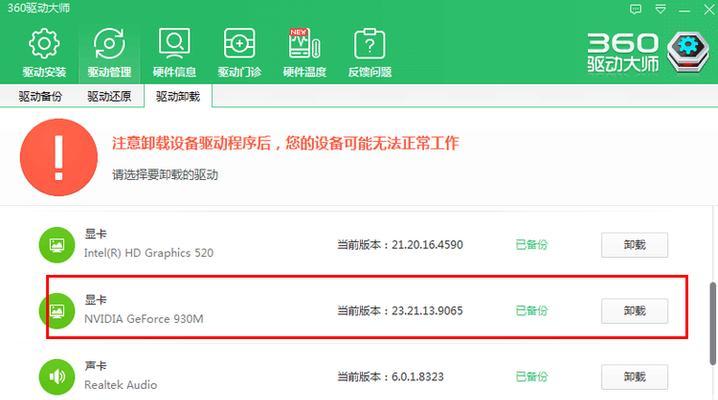Click the Realtek Audio device name

pos(120,385)
